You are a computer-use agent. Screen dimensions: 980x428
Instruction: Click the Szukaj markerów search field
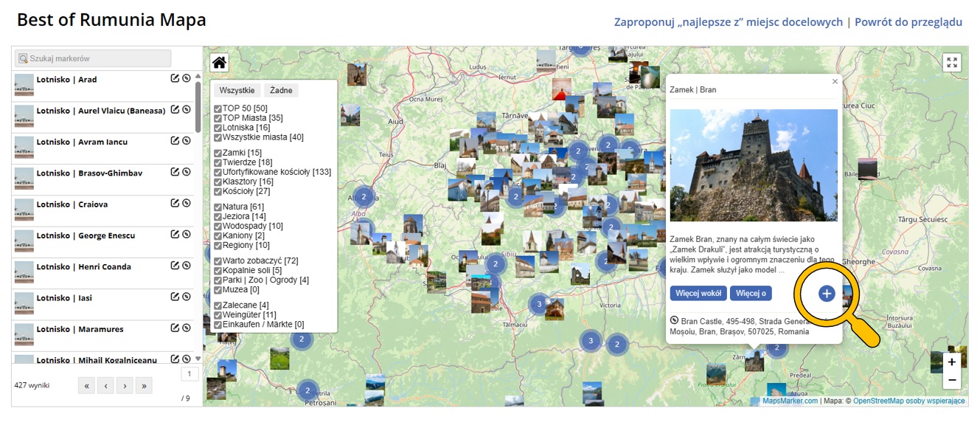94,58
